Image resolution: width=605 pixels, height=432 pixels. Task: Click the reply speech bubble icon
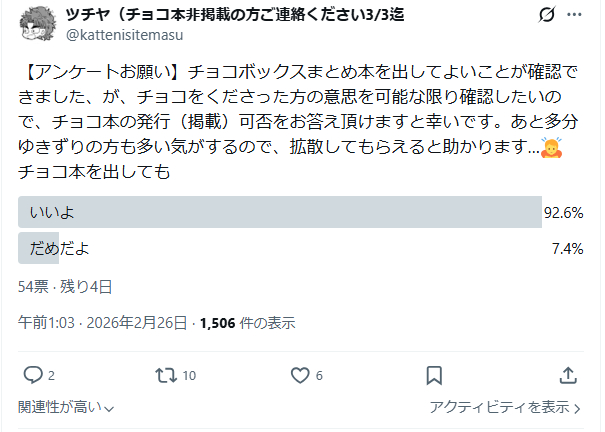(33, 375)
